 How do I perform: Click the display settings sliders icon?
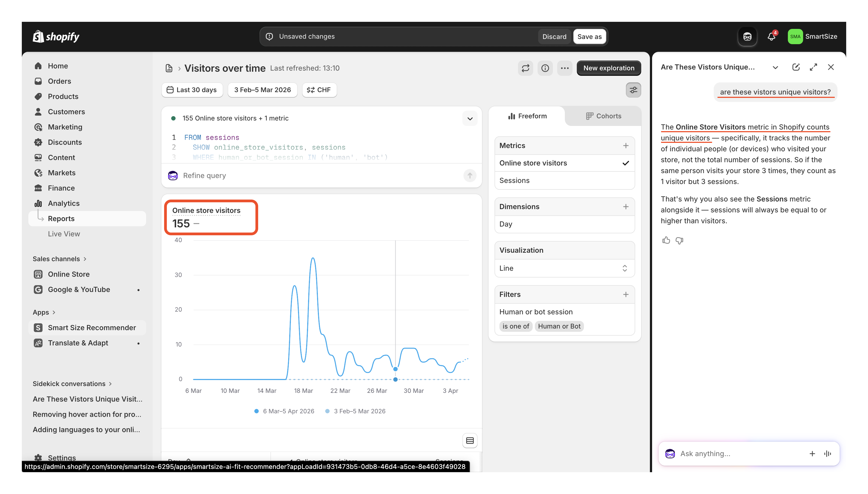(x=633, y=90)
